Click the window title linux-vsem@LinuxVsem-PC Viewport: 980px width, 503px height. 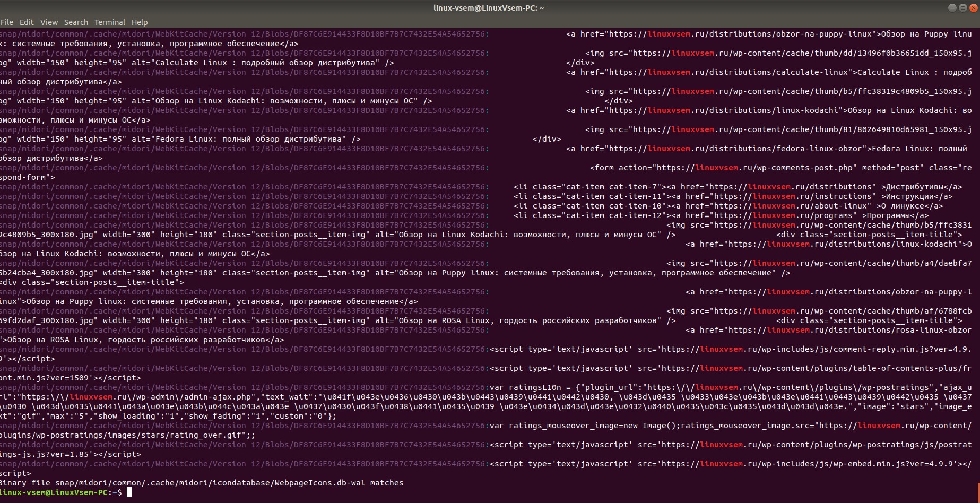pos(489,8)
